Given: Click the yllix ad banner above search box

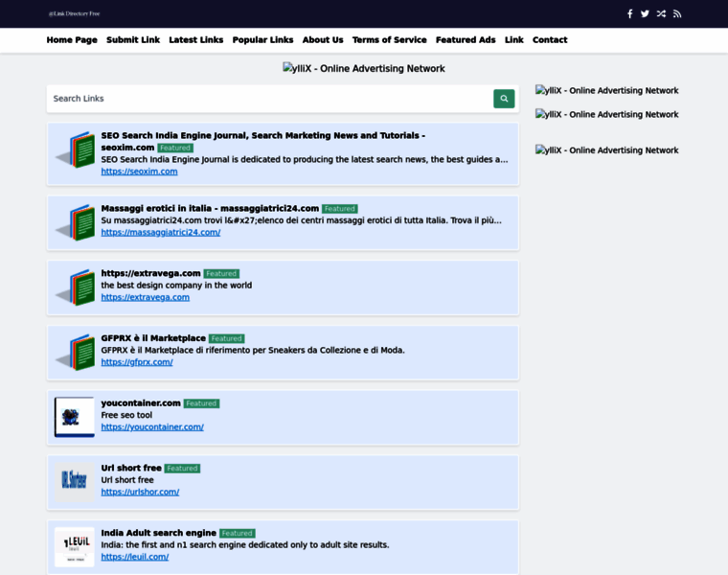Looking at the screenshot, I should coord(364,69).
